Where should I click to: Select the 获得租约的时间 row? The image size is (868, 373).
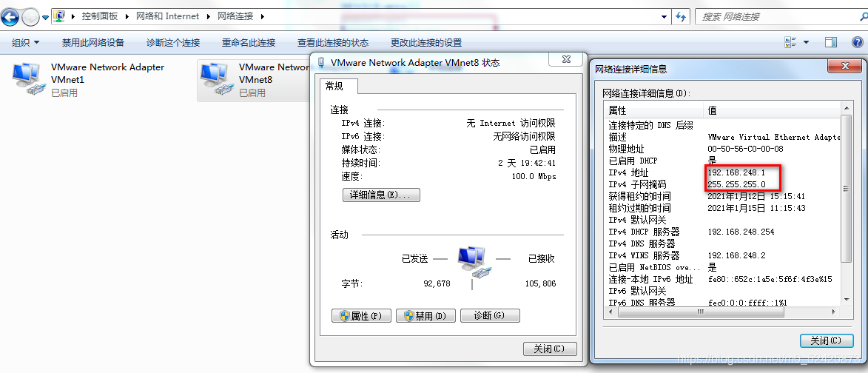(722, 196)
